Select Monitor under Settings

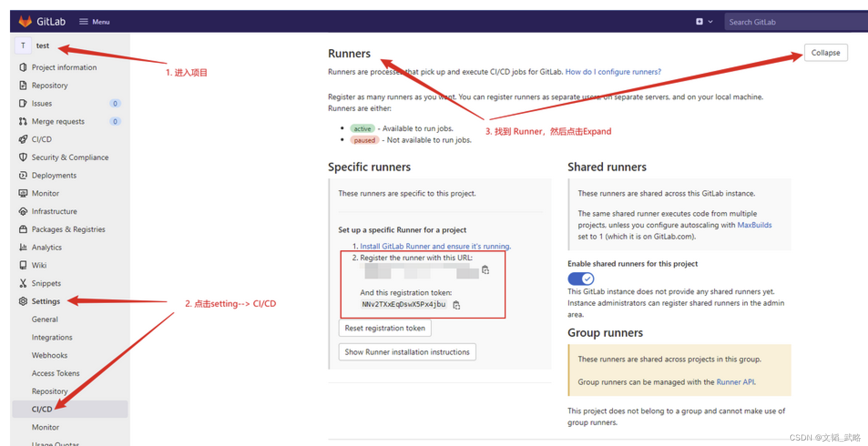point(46,427)
